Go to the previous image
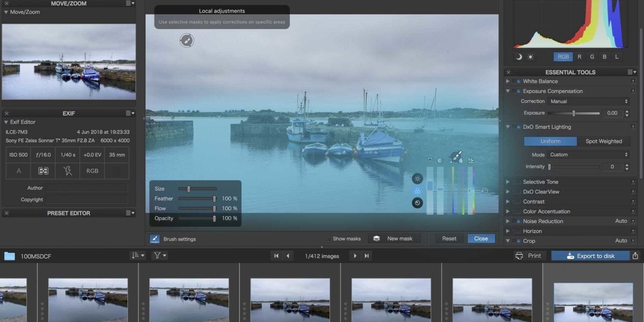The image size is (644, 322). pyautogui.click(x=288, y=256)
